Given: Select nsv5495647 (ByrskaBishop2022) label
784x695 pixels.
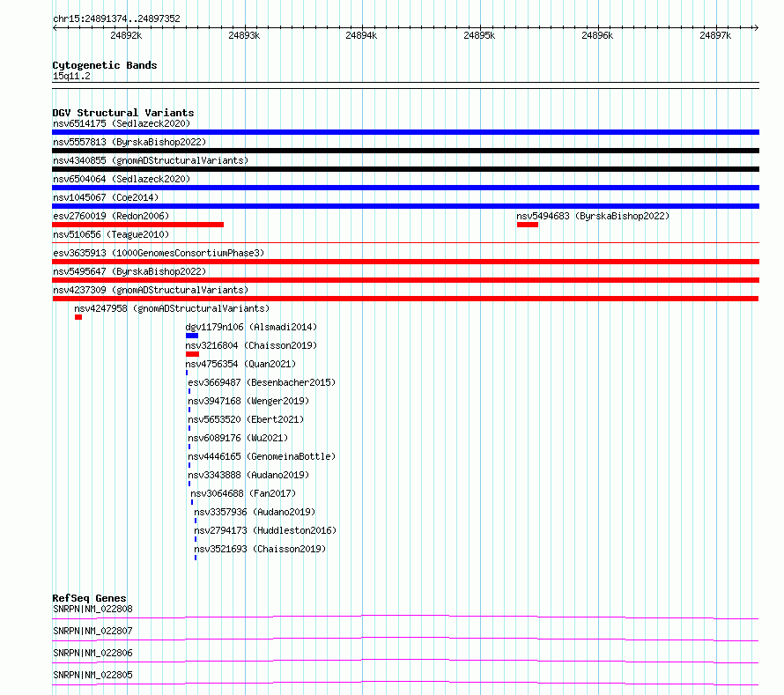Looking at the screenshot, I should pyautogui.click(x=129, y=271).
